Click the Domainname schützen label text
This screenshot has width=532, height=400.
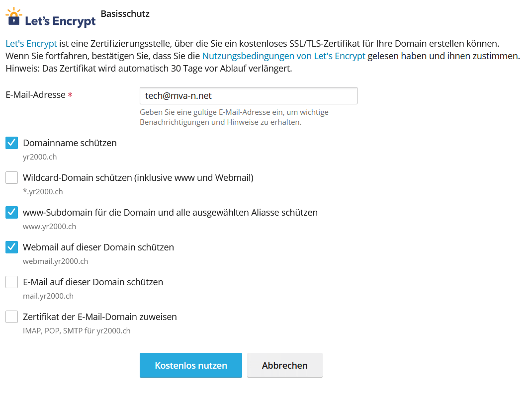[70, 143]
